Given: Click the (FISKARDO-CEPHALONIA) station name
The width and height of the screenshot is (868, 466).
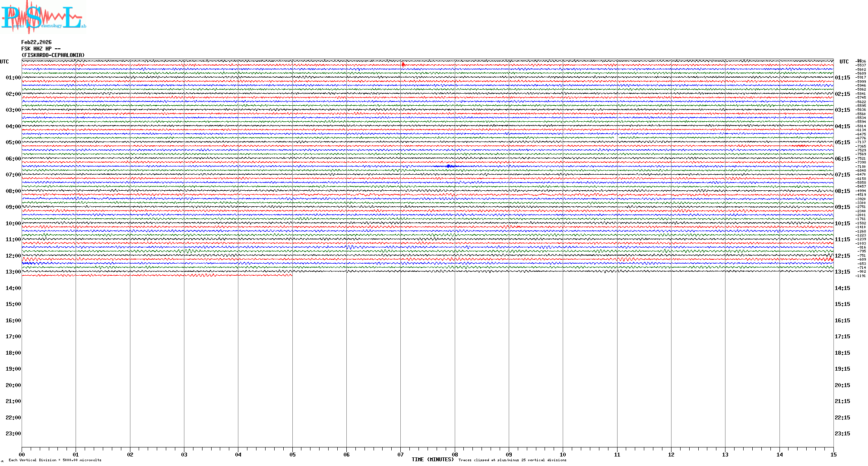Looking at the screenshot, I should (x=53, y=55).
